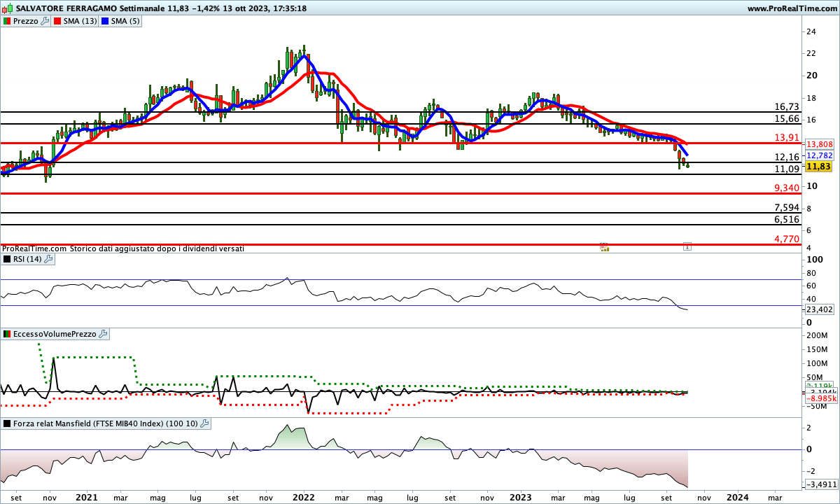Click the 2022 label on the time axis
The width and height of the screenshot is (840, 504).
click(303, 497)
